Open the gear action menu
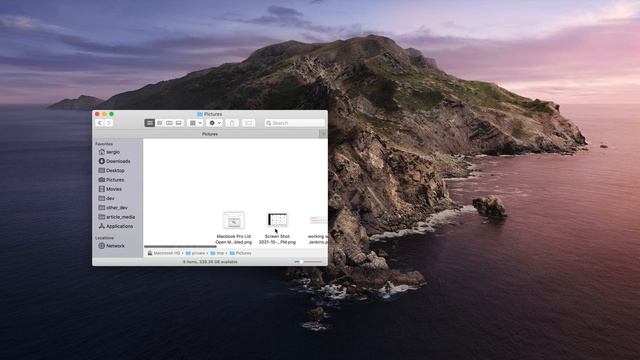 tap(215, 123)
